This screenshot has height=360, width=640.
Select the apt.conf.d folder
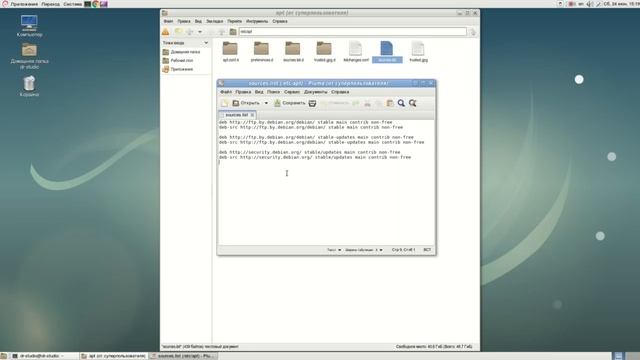pyautogui.click(x=230, y=52)
